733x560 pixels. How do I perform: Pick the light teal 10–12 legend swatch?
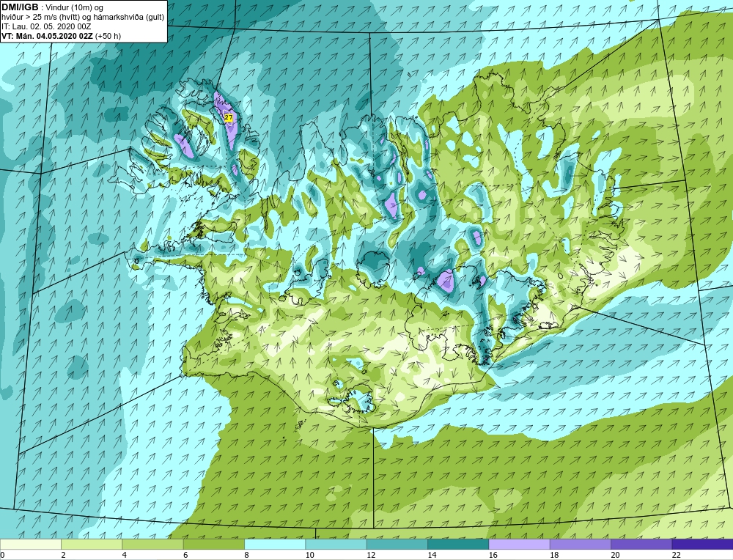[x=336, y=544]
